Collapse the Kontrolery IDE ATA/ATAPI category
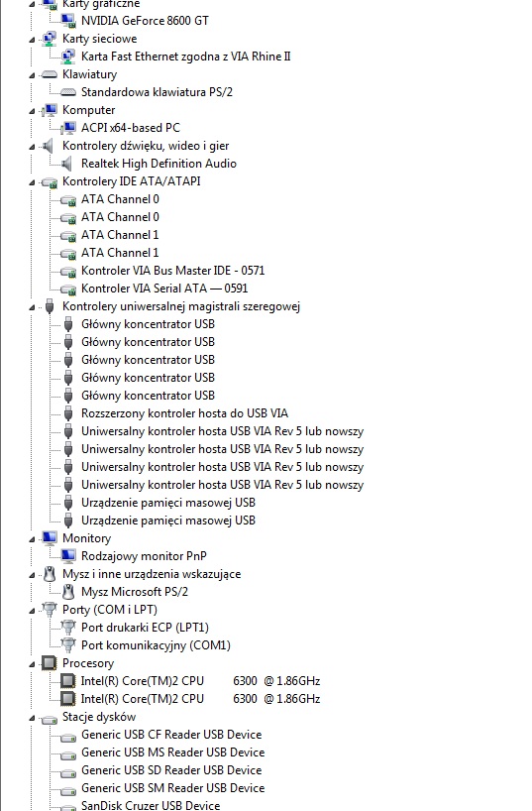 [x=32, y=182]
